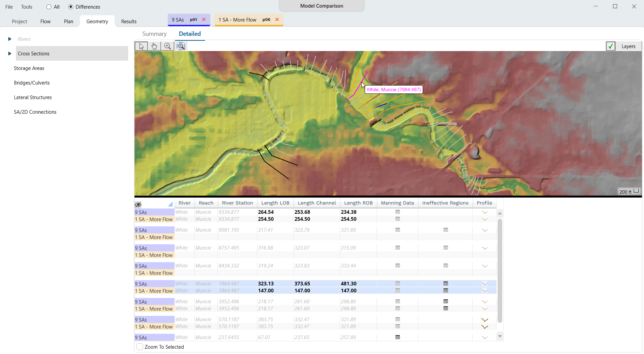Toggle the Layers green checkmark box
Screen dimensions: 644x354
point(610,46)
